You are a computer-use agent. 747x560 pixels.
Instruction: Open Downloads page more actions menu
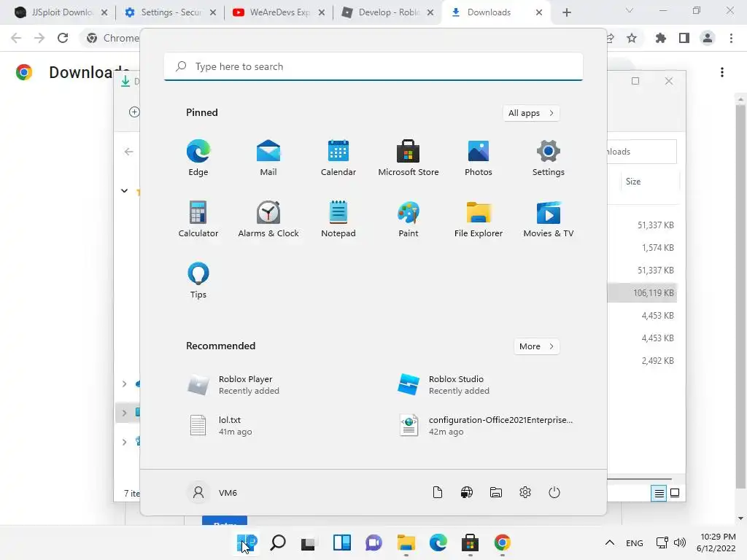coord(722,72)
